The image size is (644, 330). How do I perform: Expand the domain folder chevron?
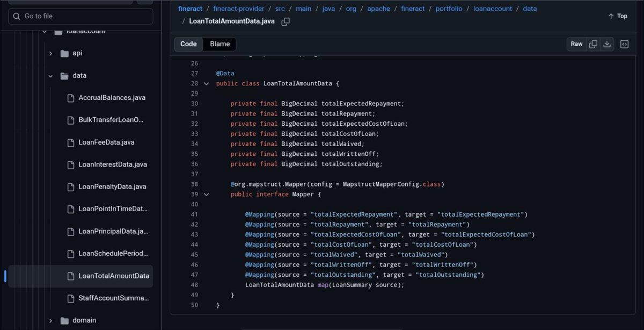pos(50,320)
